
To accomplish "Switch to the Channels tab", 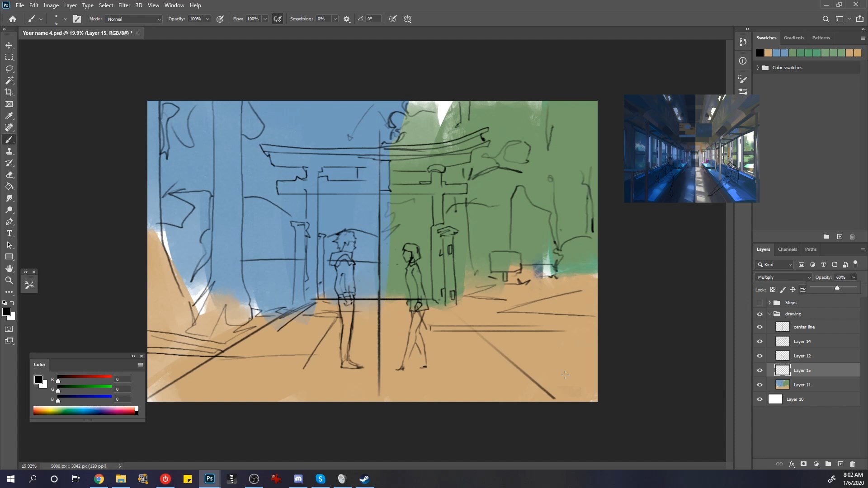I will tap(787, 249).
